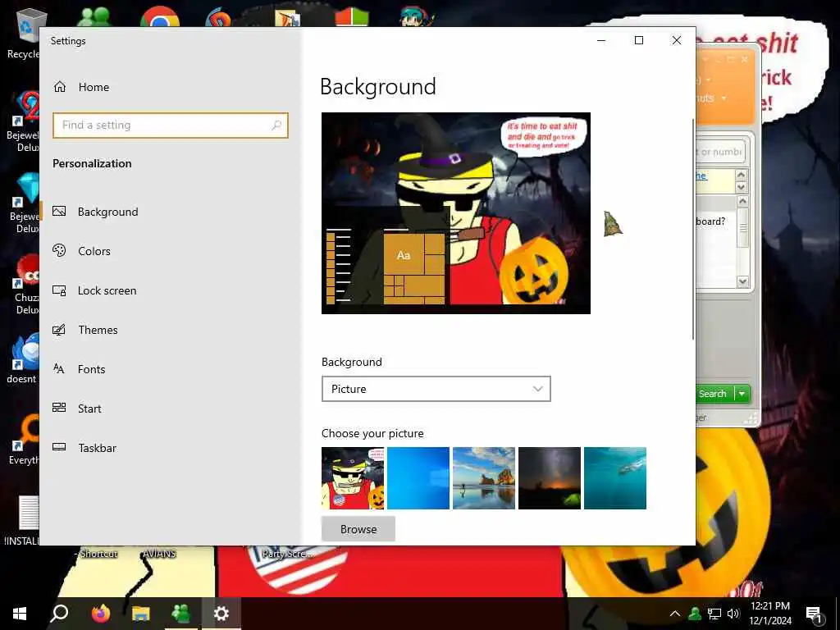Click the Start tiles sidebar icon
The image size is (840, 630).
[59, 408]
